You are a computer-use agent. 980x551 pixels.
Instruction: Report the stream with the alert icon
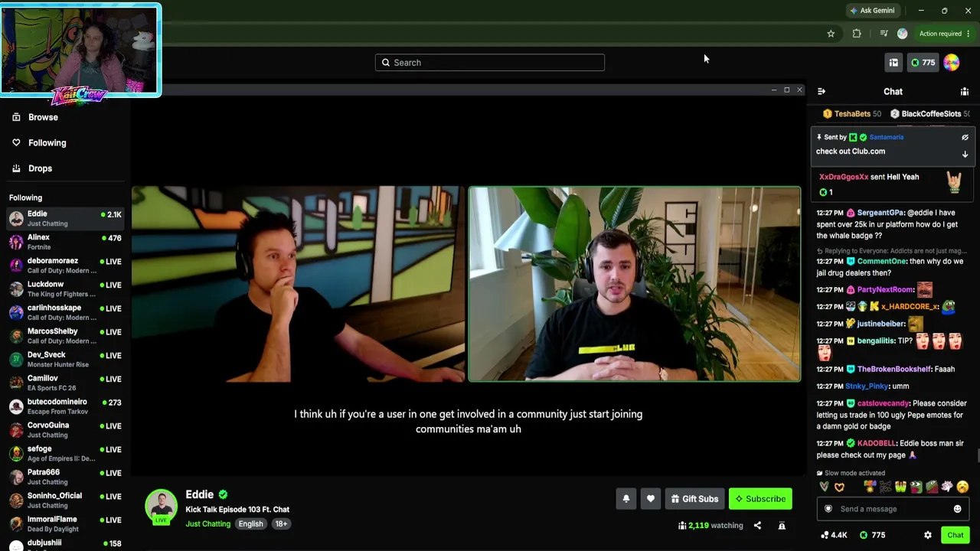(782, 526)
